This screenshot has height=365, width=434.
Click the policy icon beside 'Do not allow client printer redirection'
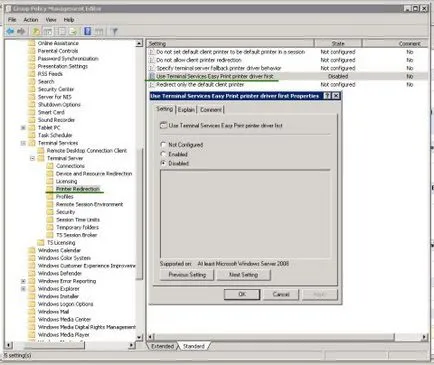[x=152, y=60]
